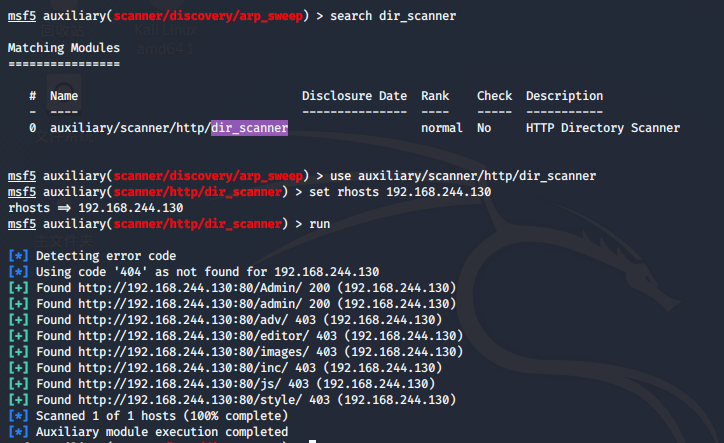Image resolution: width=724 pixels, height=443 pixels.
Task: Click the 'search dir_scanner' command text
Action: pos(393,16)
